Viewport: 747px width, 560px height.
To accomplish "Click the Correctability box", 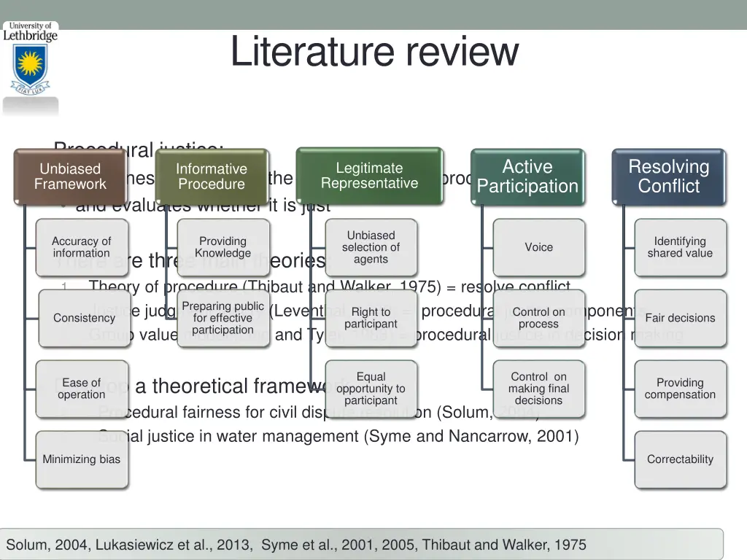I will pos(681,459).
